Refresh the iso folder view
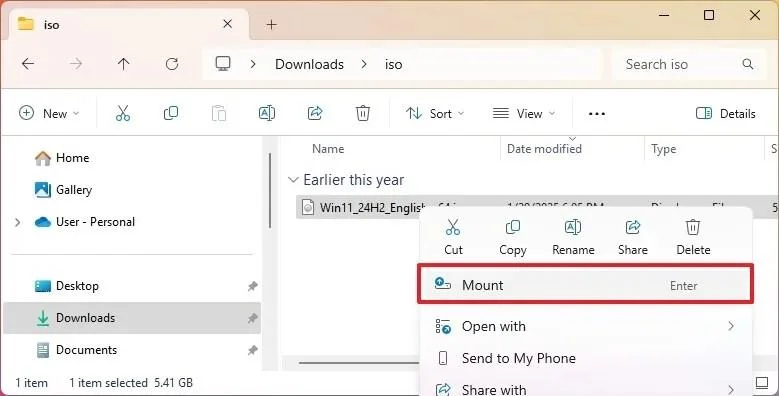Image resolution: width=779 pixels, height=396 pixels. pyautogui.click(x=172, y=64)
